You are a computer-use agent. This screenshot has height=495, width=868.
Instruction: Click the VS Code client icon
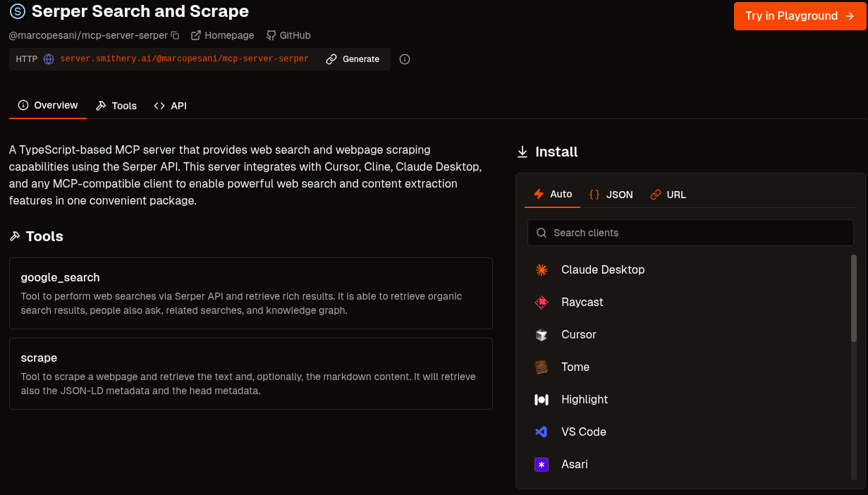tap(542, 432)
